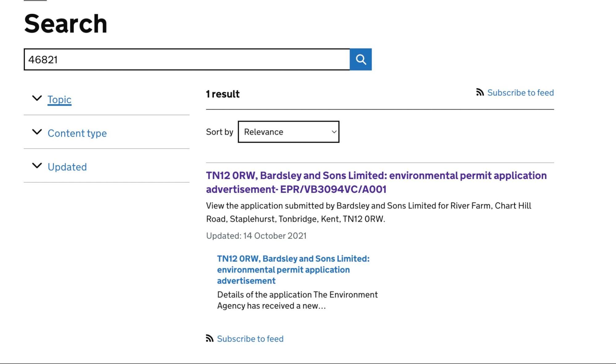The width and height of the screenshot is (616, 364).
Task: Open the blue sub-result environmental permit application advertisement link
Action: pos(293,269)
